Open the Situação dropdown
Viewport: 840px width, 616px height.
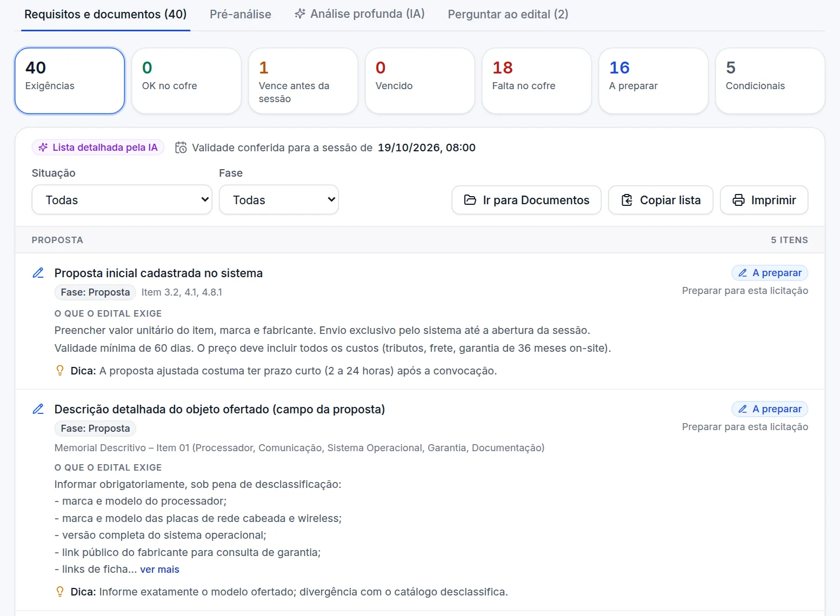[x=122, y=200]
